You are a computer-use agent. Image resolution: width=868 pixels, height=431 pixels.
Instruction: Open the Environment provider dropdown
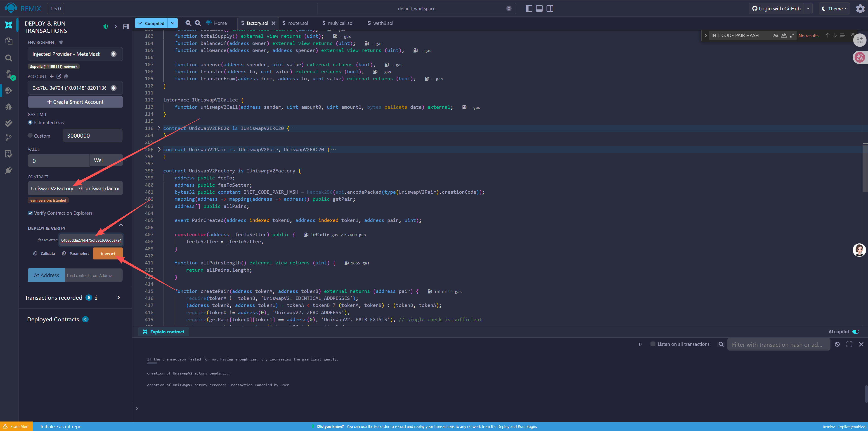tap(75, 54)
